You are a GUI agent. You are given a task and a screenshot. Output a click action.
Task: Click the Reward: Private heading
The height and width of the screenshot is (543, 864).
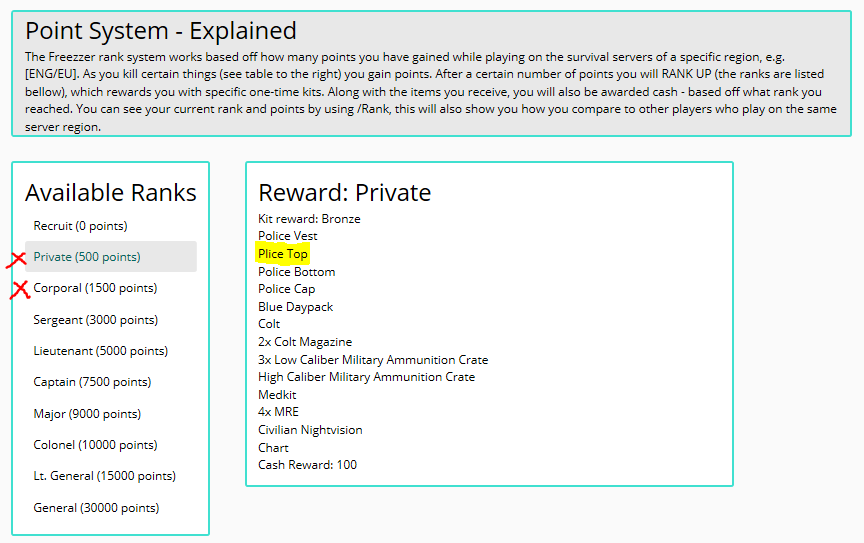pyautogui.click(x=345, y=192)
